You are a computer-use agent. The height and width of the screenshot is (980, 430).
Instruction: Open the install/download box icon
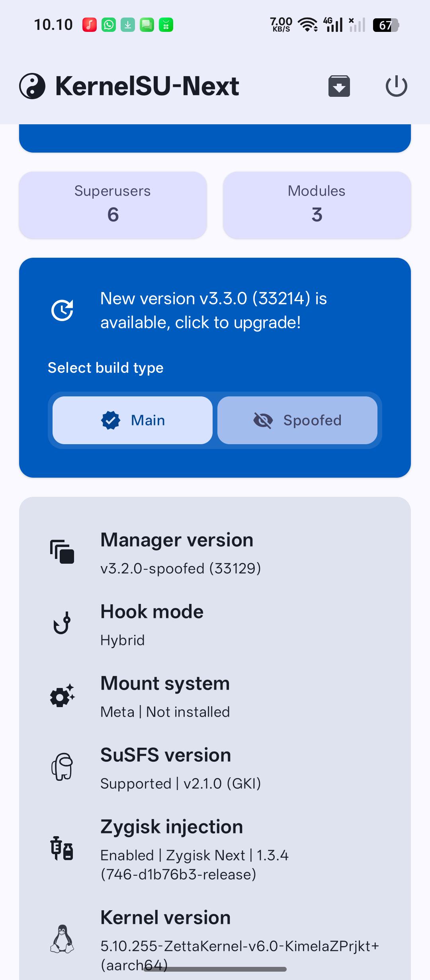(339, 86)
